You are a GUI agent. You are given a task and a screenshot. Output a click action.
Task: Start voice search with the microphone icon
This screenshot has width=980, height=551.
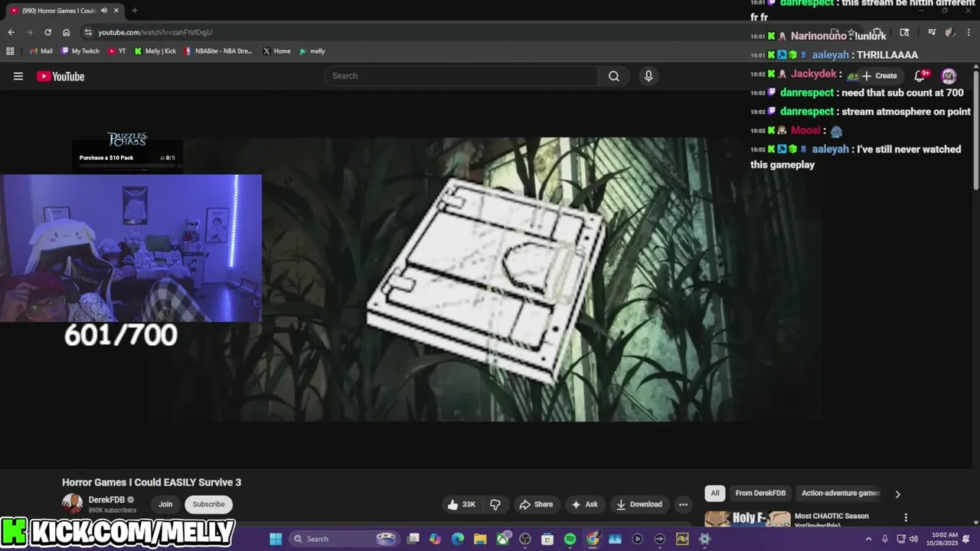pos(648,76)
